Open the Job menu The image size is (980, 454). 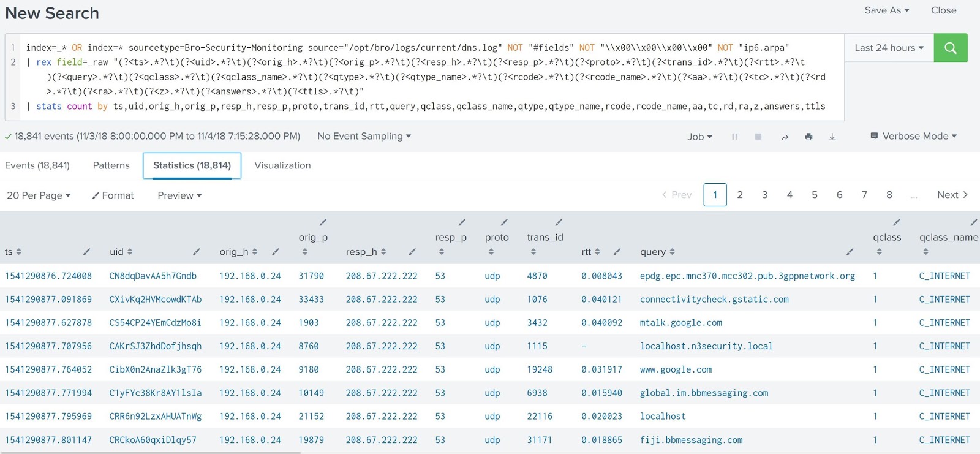coord(699,137)
